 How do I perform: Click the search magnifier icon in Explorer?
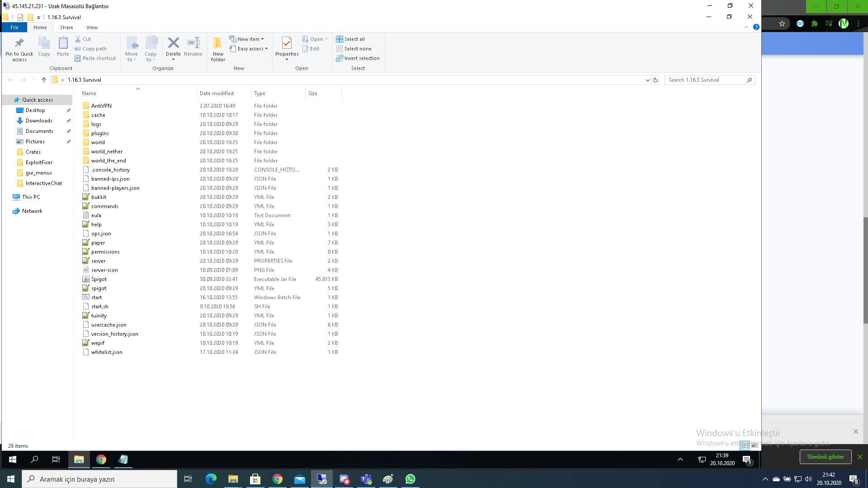pos(749,80)
